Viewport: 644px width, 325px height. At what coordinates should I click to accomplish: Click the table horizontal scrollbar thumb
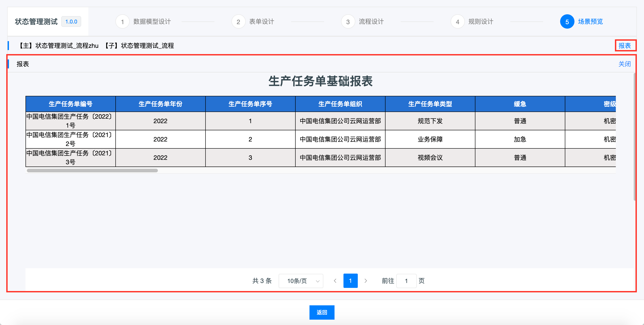(92, 171)
